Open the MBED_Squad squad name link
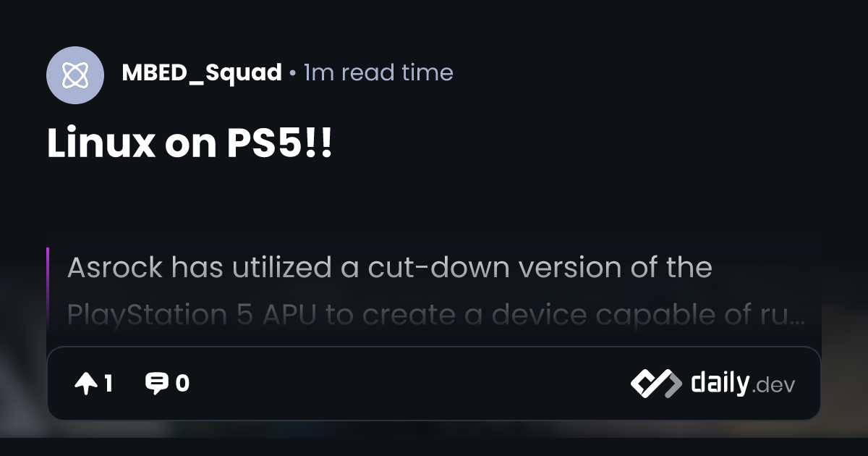Viewport: 868px width, 456px height. (x=202, y=72)
